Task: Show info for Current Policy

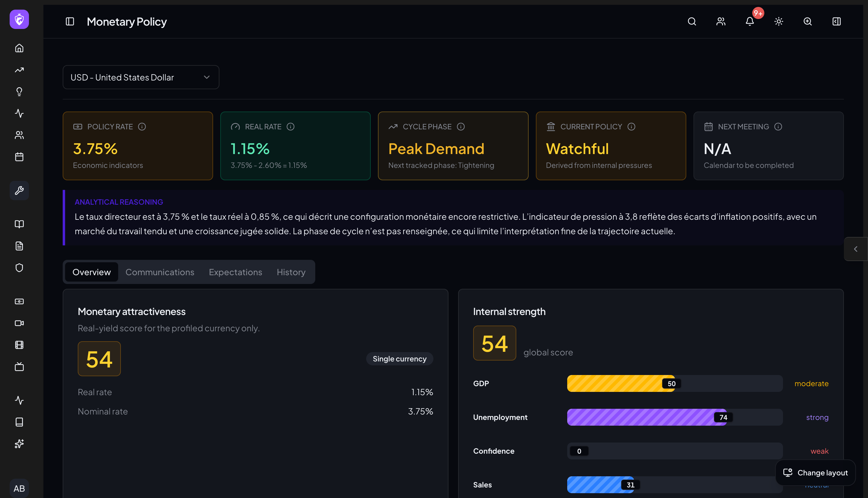Action: tap(631, 127)
